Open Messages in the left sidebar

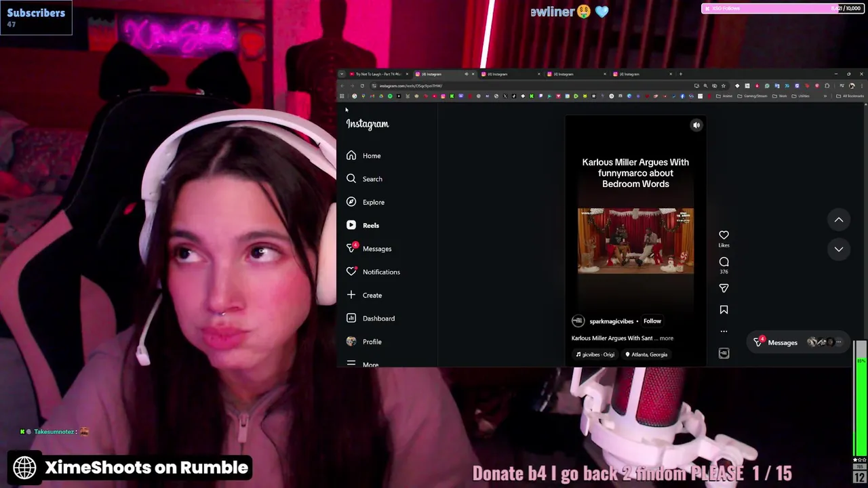(369, 249)
